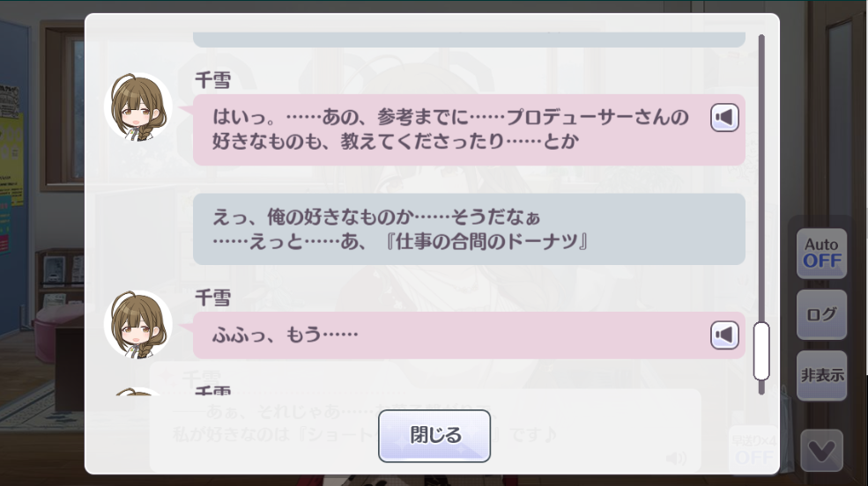Click the faded speaker icon in dialogue box
Image resolution: width=868 pixels, height=486 pixels.
click(x=676, y=458)
